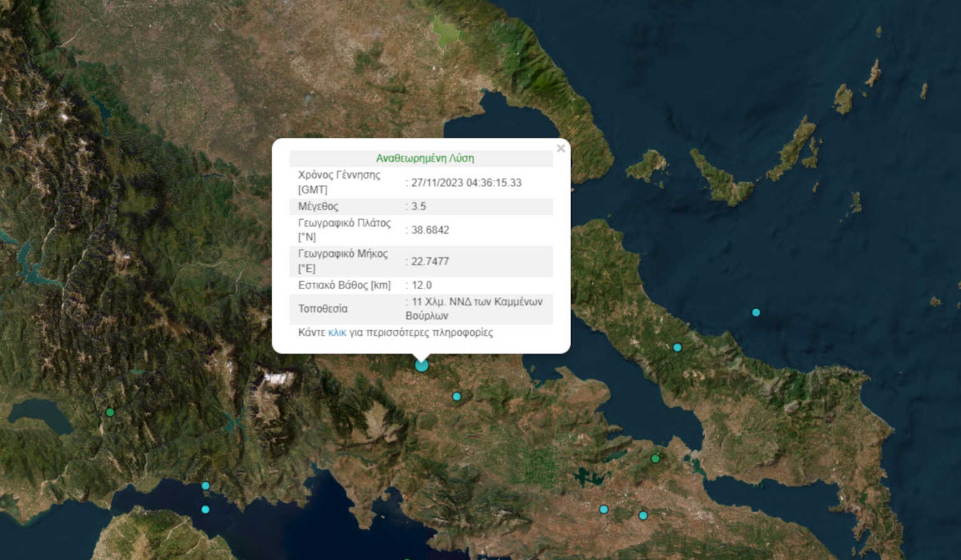This screenshot has width=961, height=560.
Task: Click the magnitude value 3.5
Action: [419, 206]
